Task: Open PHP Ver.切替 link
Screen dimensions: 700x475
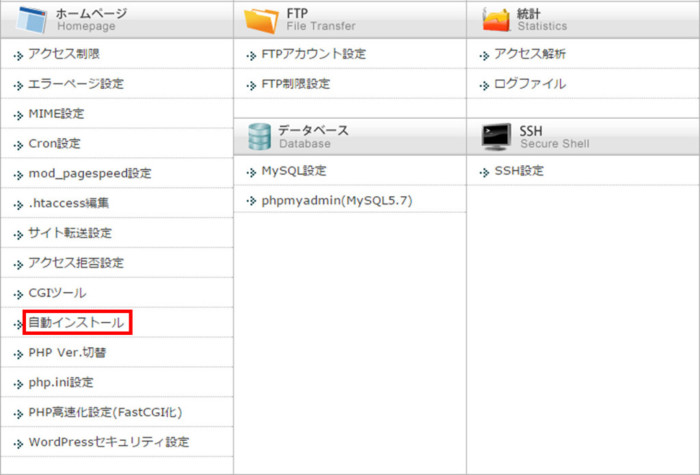Action: pyautogui.click(x=67, y=353)
